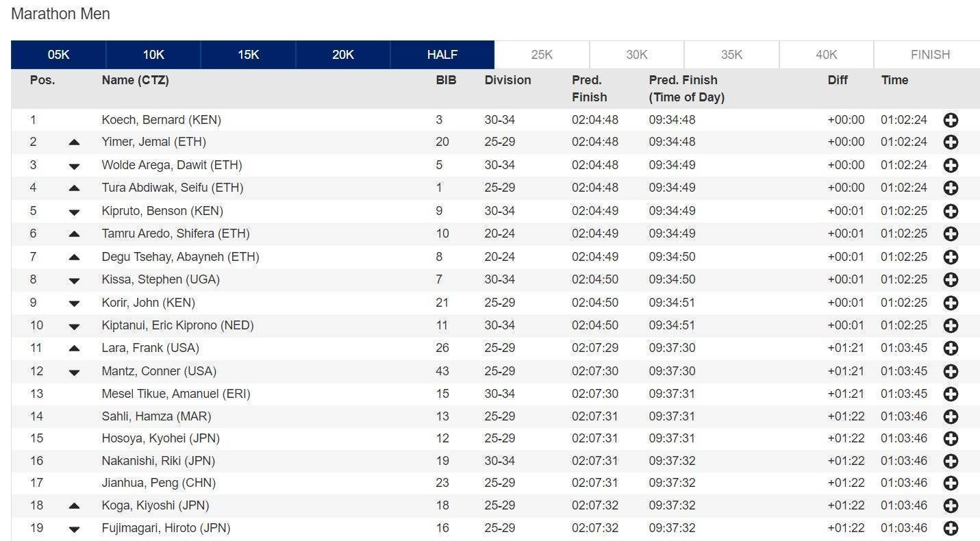Click runner name Koga, Kiyoshi
Image resolution: width=980 pixels, height=541 pixels.
pos(155,505)
